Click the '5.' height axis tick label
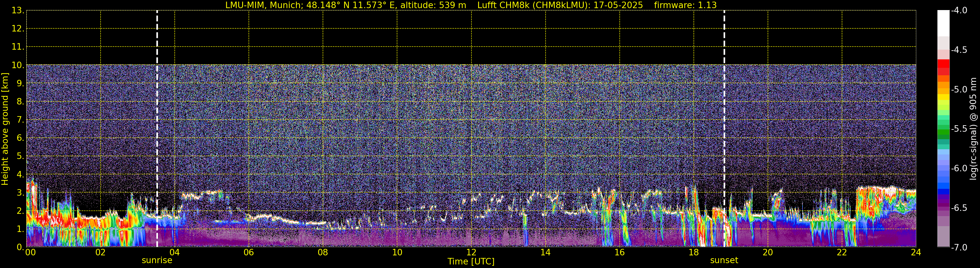 click(x=20, y=156)
